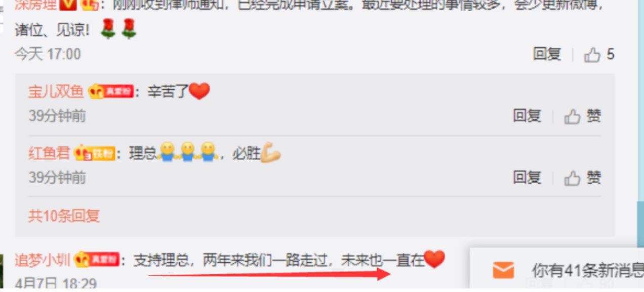This screenshot has height=292, width=644.
Task: Click thumbs-up icon on 红鱼君's comment
Action: (572, 178)
